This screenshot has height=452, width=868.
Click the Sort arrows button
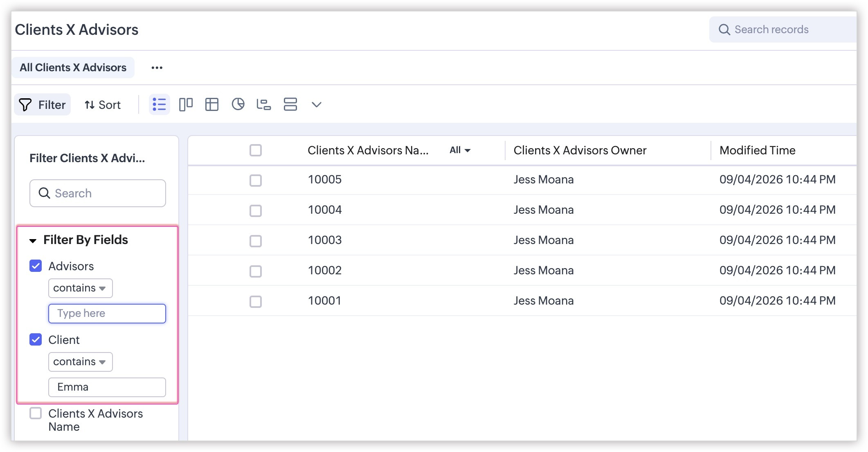click(102, 105)
